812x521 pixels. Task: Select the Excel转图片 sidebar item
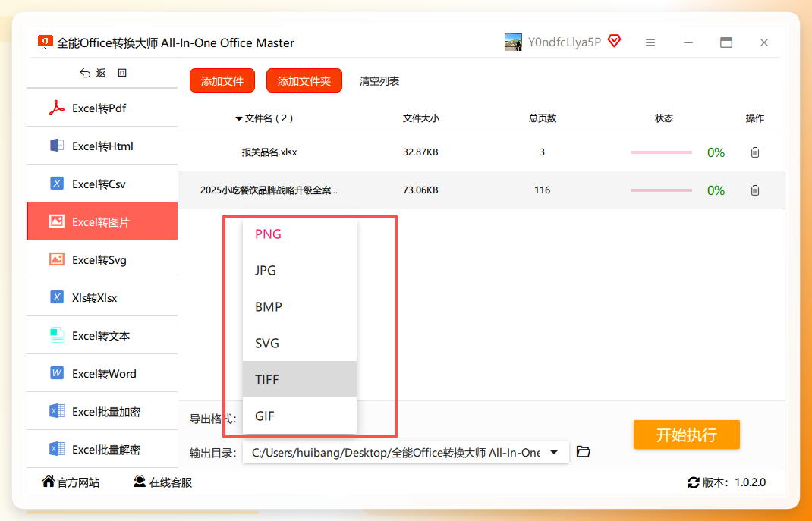click(102, 221)
